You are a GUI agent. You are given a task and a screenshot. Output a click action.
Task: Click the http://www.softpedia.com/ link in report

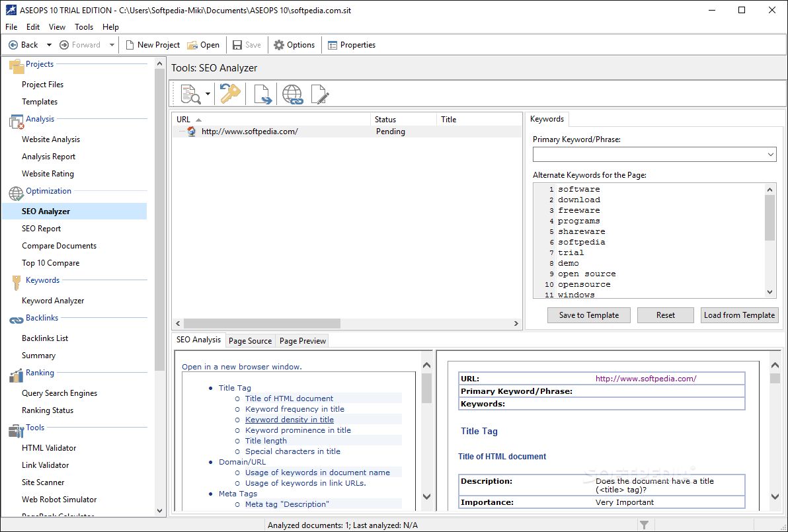click(x=646, y=379)
